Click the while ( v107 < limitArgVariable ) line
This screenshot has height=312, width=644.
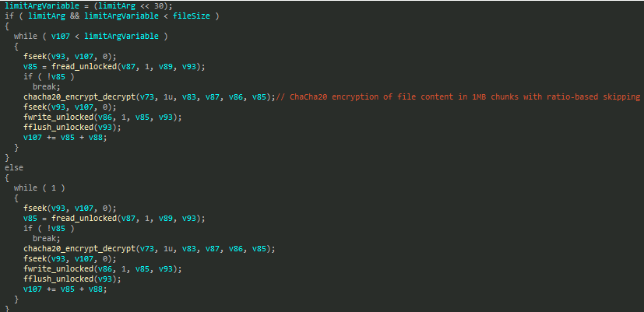pyautogui.click(x=91, y=36)
